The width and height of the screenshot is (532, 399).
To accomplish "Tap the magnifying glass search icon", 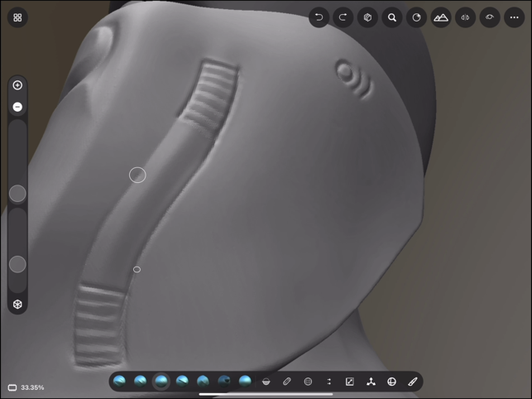I will click(x=392, y=17).
